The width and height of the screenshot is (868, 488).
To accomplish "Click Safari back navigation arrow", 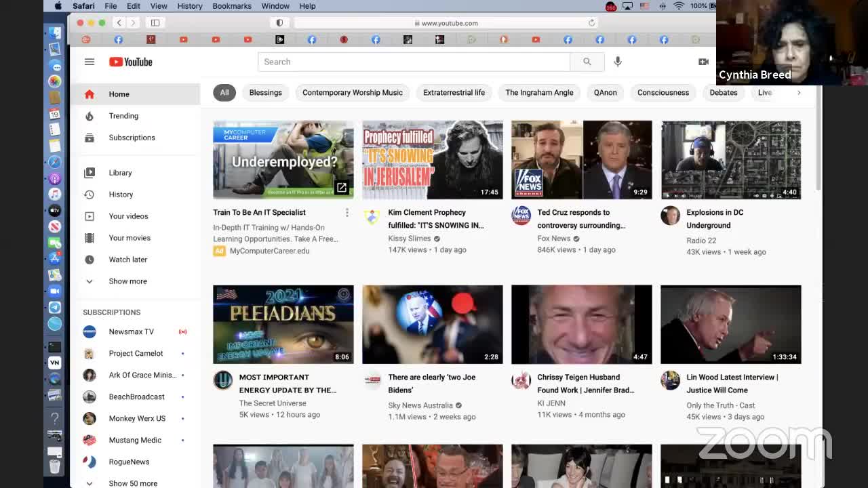I will pos(119,22).
